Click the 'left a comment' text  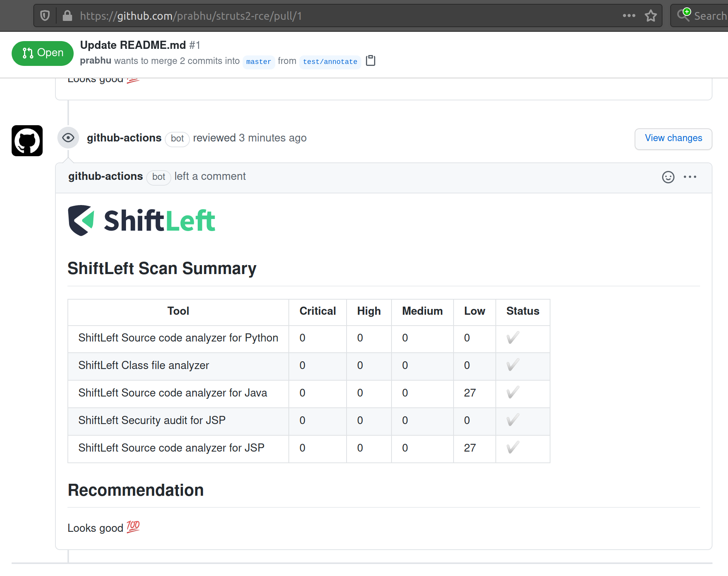[210, 176]
